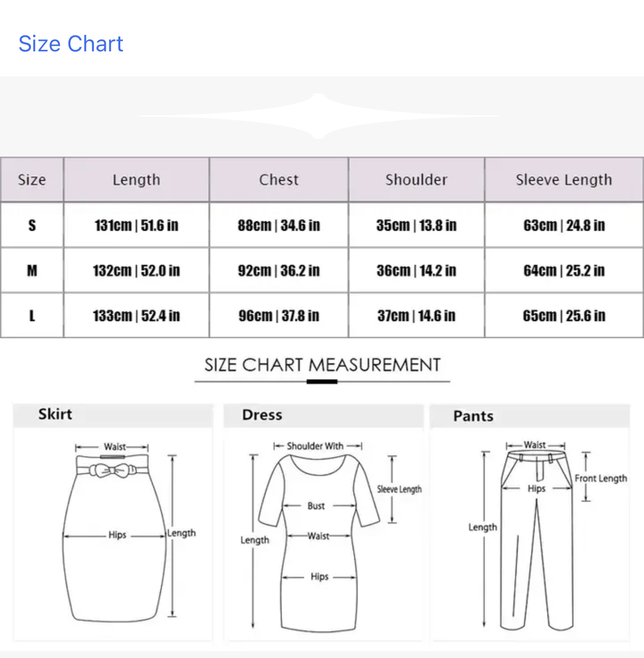
Task: Click the 92cm chest measurement cell
Action: 279,270
